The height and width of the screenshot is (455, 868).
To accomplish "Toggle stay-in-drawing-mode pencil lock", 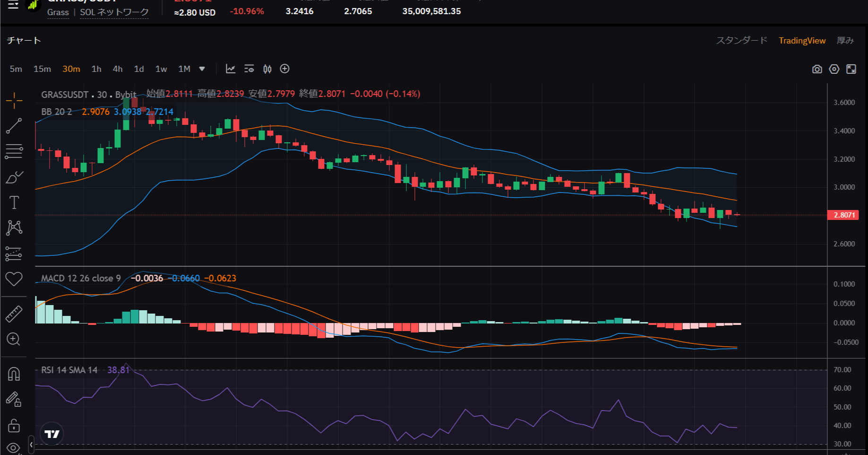I will click(14, 400).
